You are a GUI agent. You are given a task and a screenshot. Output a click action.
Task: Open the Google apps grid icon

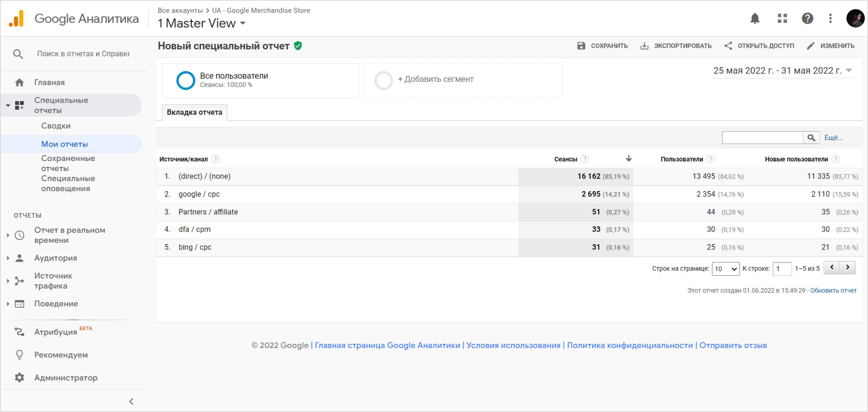782,18
